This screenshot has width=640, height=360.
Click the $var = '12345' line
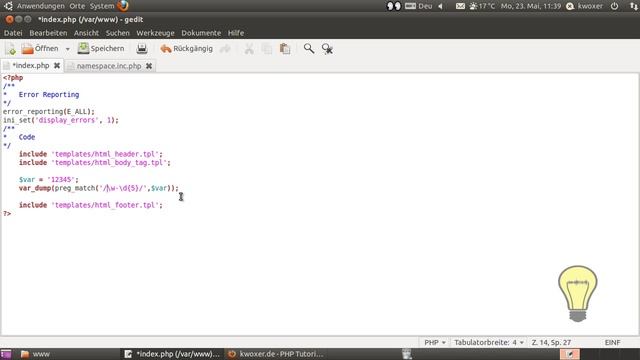pyautogui.click(x=49, y=180)
